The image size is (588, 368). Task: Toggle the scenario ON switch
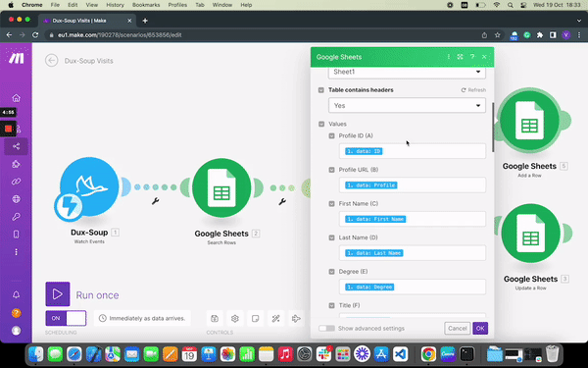click(x=66, y=318)
